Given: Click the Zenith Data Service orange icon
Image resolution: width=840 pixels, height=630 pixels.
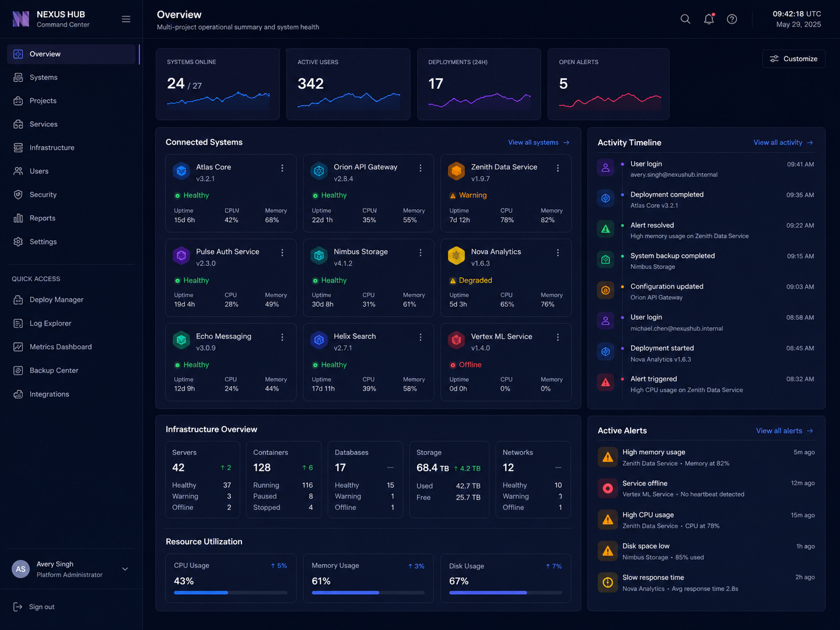Looking at the screenshot, I should tap(457, 171).
